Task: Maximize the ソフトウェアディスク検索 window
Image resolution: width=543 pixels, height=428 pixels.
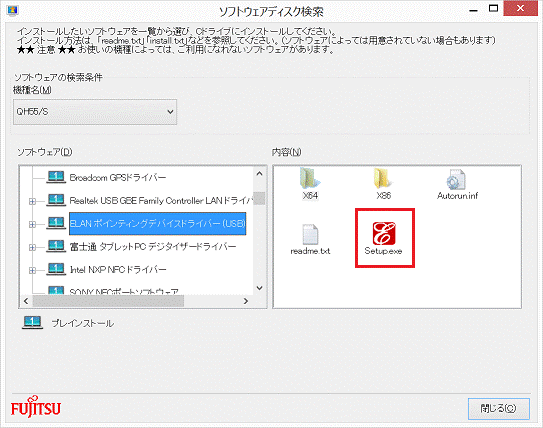Action: pos(493,9)
